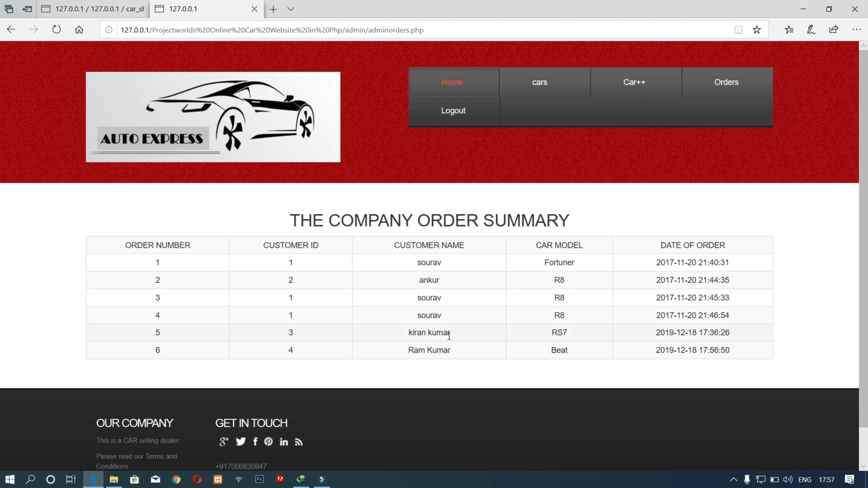The image size is (868, 488).
Task: Click the Logout link
Action: click(x=453, y=111)
